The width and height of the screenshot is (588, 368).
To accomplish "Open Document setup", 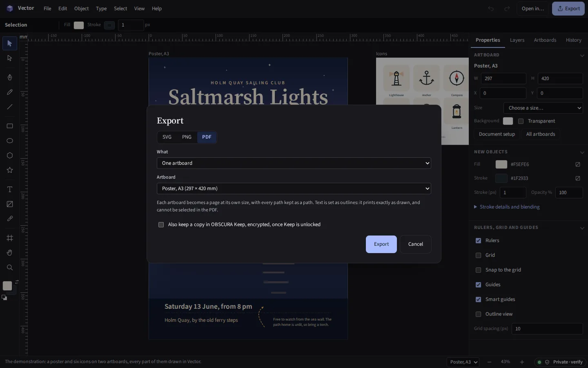I will (497, 134).
